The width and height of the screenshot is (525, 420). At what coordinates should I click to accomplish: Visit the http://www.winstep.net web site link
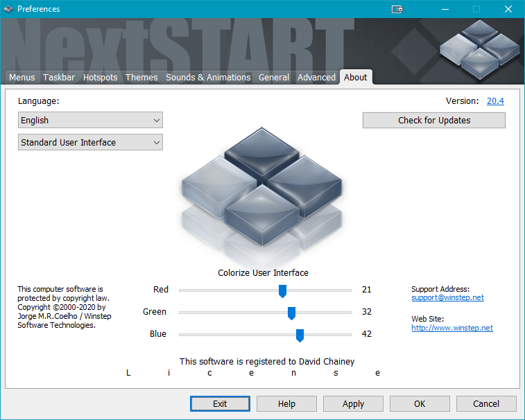pos(451,328)
